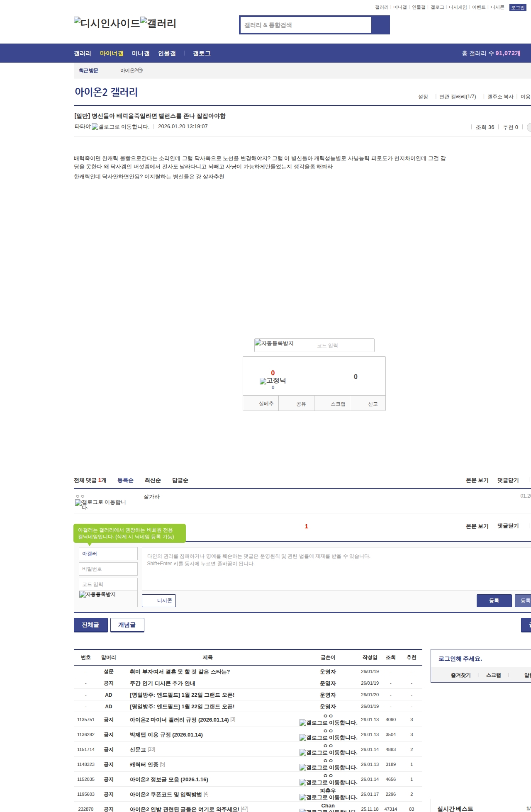Click the search button beside the search box
The width and height of the screenshot is (531, 812).
(380, 25)
